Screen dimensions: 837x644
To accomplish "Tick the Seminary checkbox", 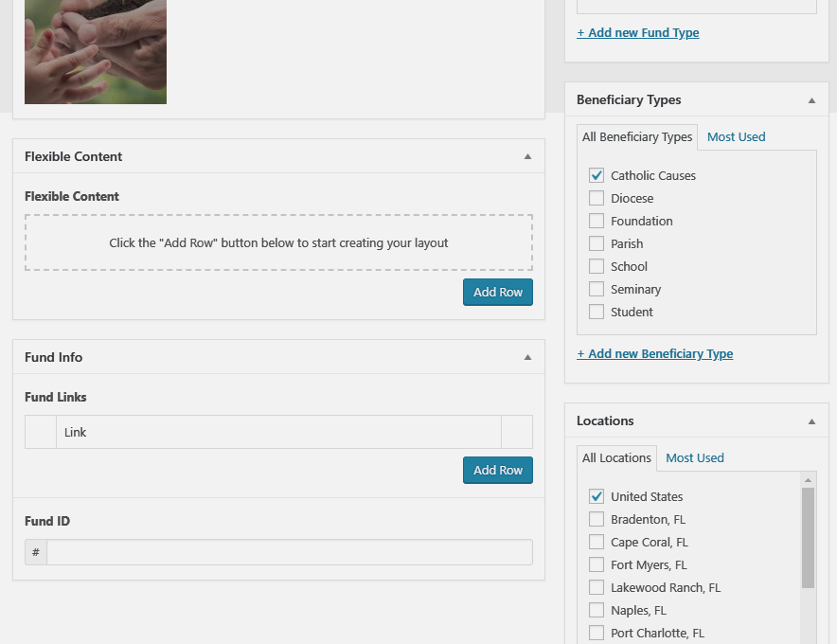I will pyautogui.click(x=597, y=289).
